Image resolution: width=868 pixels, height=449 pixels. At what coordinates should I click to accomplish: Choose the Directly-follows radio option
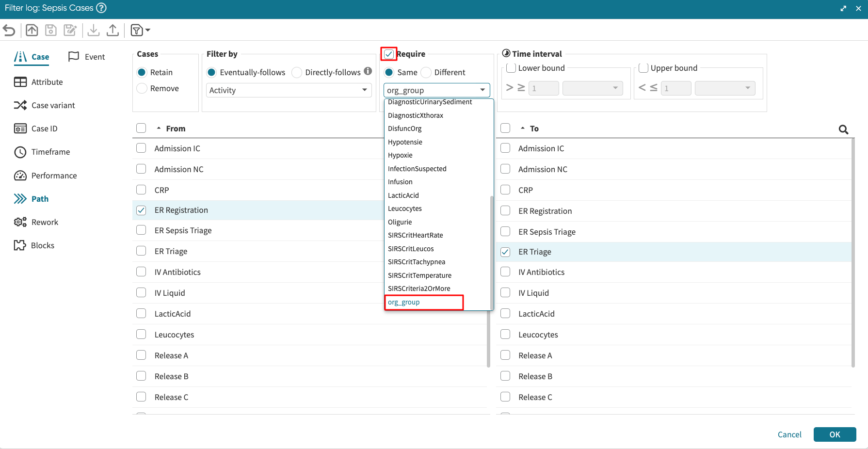tap(297, 73)
